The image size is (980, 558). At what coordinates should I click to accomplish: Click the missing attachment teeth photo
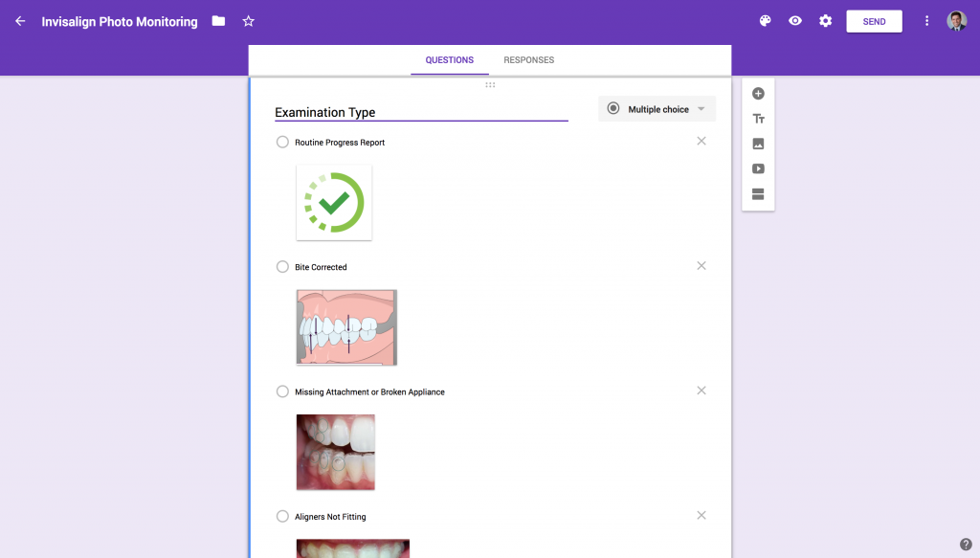pyautogui.click(x=336, y=453)
